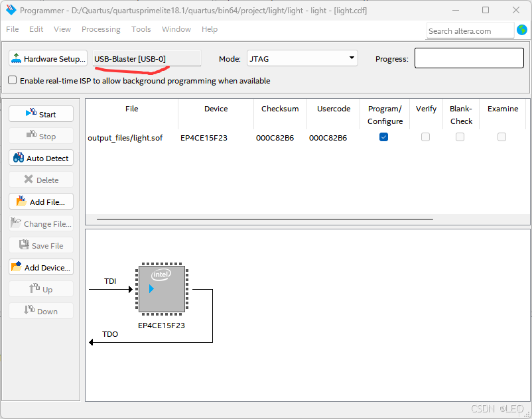Run Auto Detect for devices
The width and height of the screenshot is (532, 419).
tap(41, 158)
